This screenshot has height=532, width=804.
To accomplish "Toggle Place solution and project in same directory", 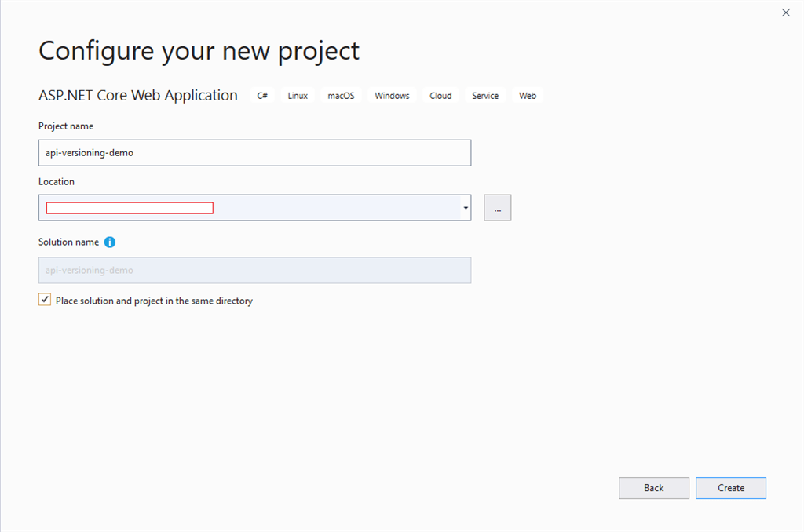I will coord(45,300).
